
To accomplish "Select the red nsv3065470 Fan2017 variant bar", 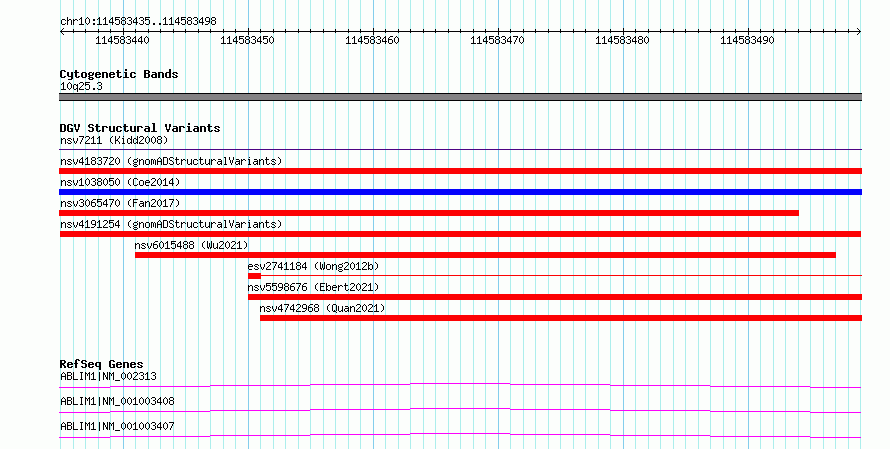I will pos(429,213).
